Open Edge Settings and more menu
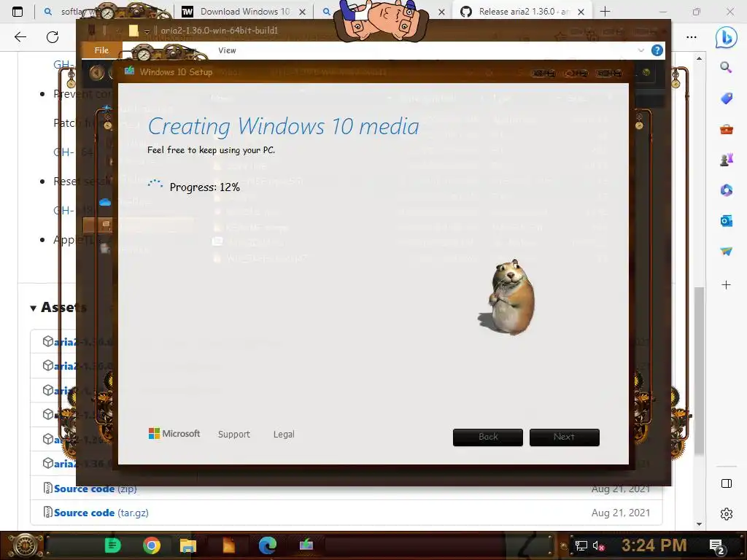Screen dimensions: 747x560 click(692, 36)
